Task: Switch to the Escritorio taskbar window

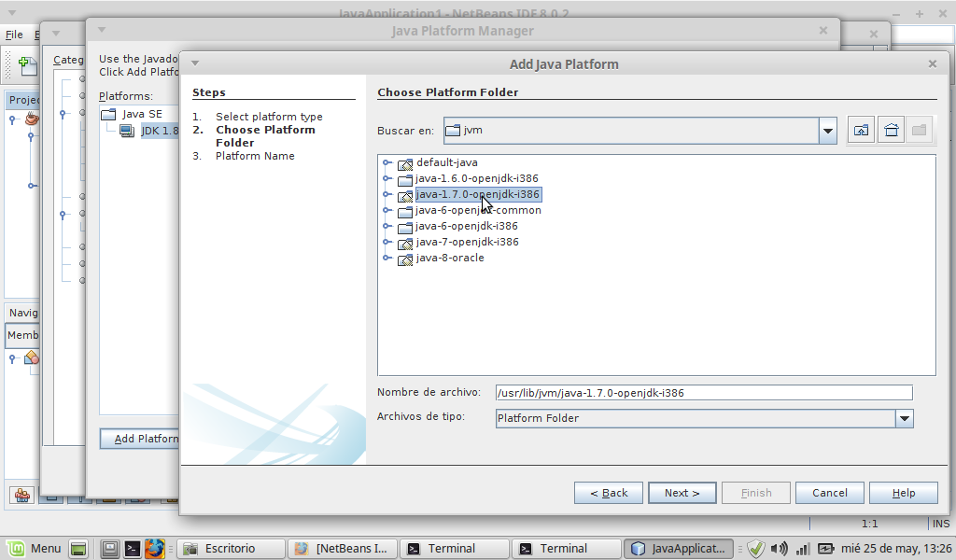Action: (230, 549)
